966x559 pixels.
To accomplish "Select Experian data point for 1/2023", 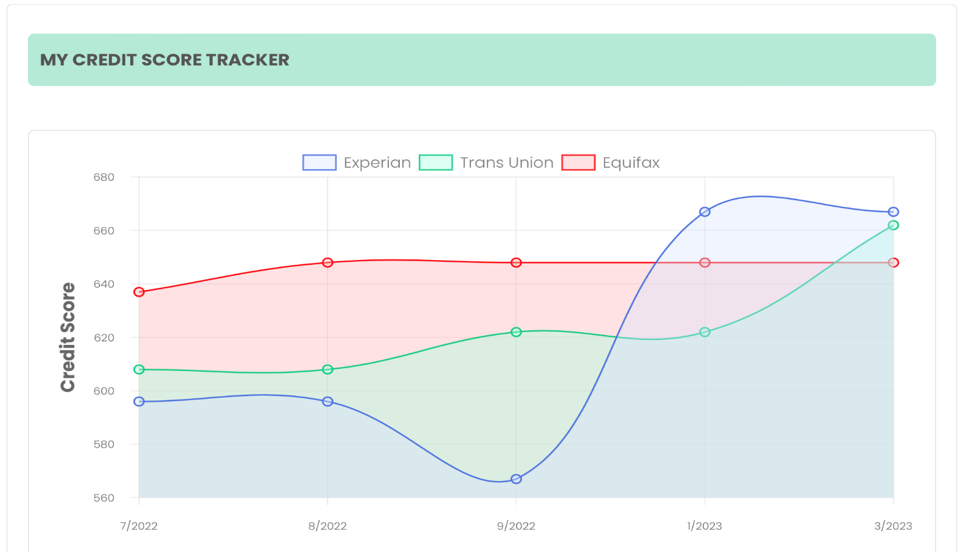I will (705, 212).
